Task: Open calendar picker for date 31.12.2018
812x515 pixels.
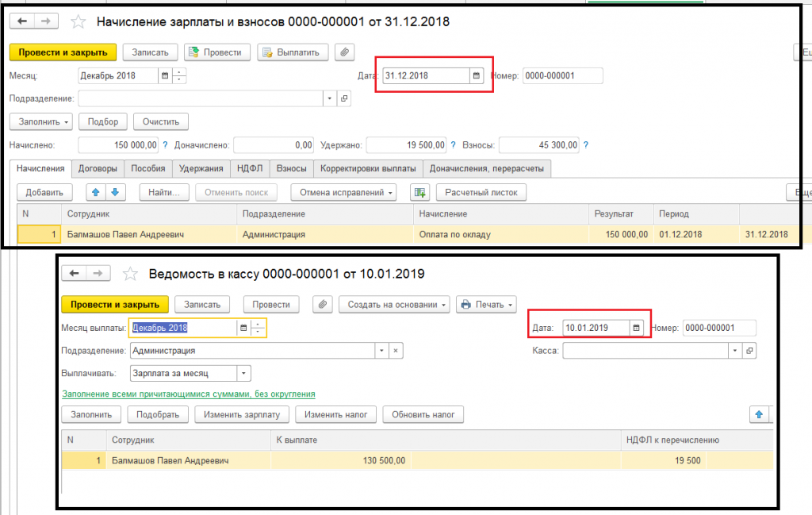Action: [x=476, y=76]
